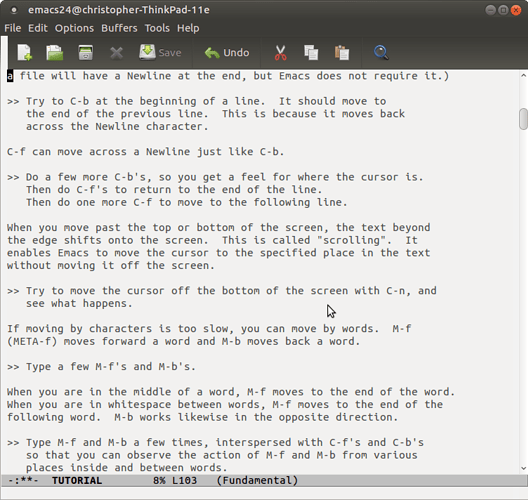Search with the magnifying glass icon

(x=381, y=53)
